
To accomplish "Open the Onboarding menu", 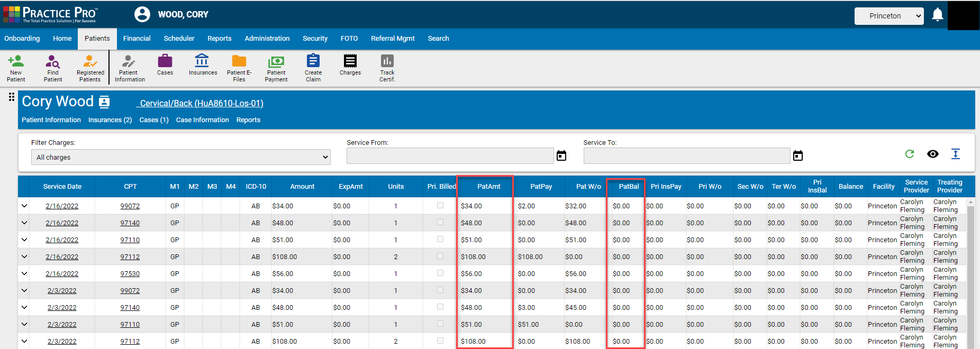I will [x=22, y=39].
